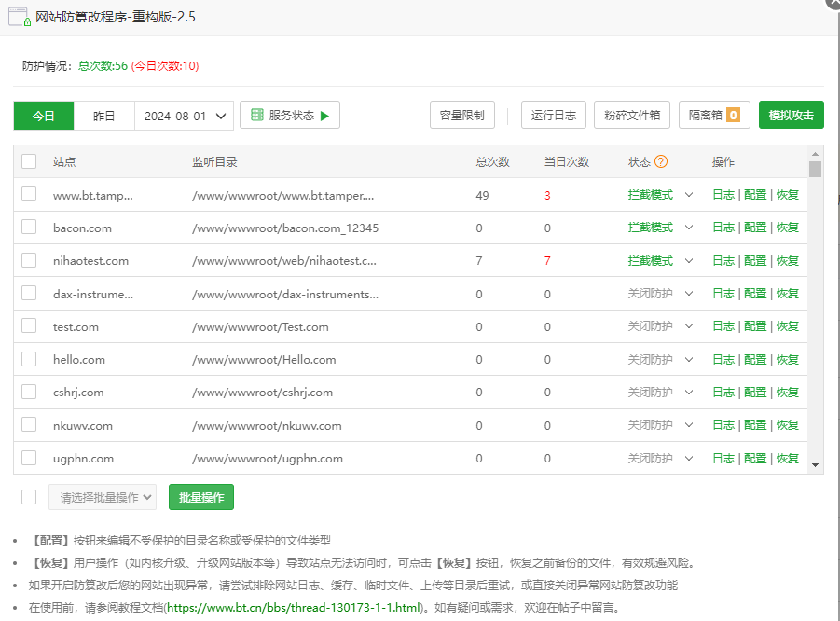
Task: Click the website tamper-proof program window icon
Action: [20, 17]
